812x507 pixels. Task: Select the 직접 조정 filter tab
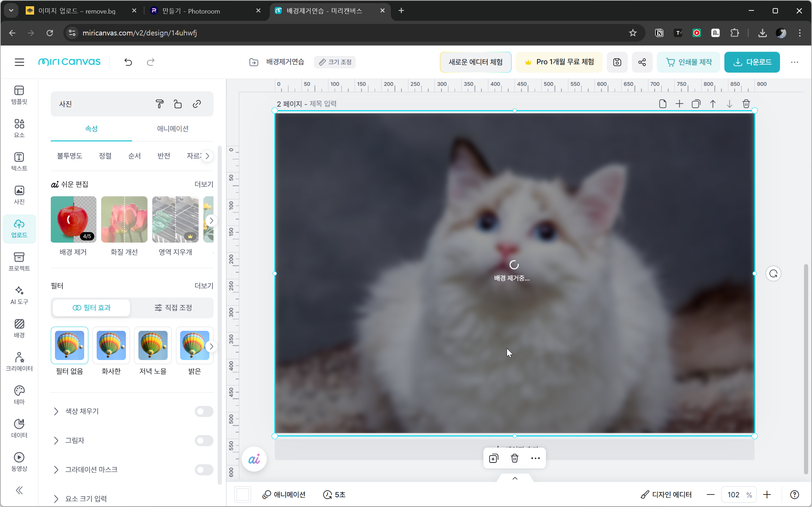pos(173,308)
